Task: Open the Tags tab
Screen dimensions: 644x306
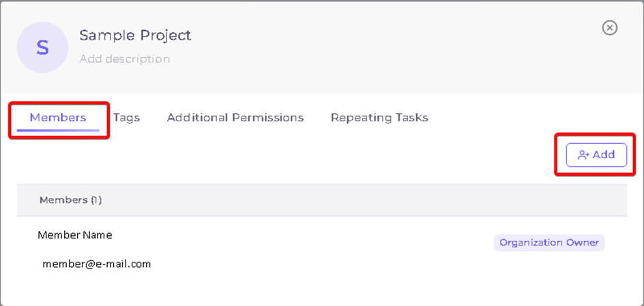Action: pyautogui.click(x=126, y=118)
